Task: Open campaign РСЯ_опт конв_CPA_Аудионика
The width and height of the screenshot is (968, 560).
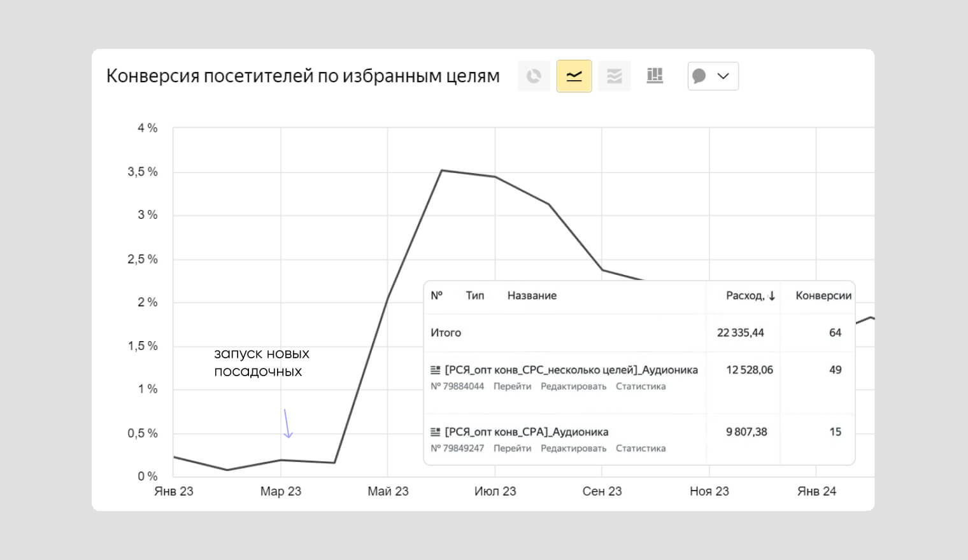Action: 526,432
